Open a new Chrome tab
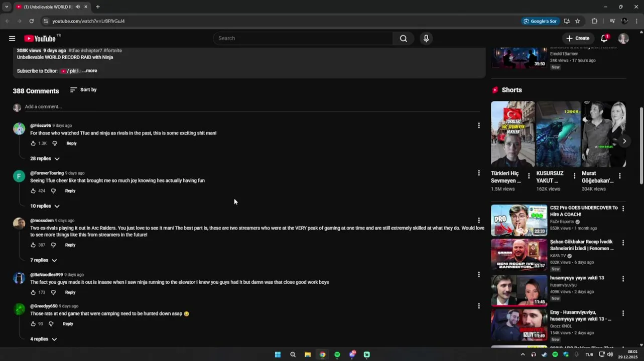 pyautogui.click(x=98, y=7)
